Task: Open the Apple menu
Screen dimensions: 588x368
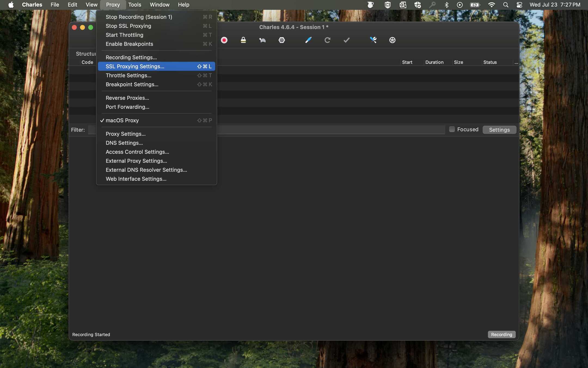Action: coord(11,5)
